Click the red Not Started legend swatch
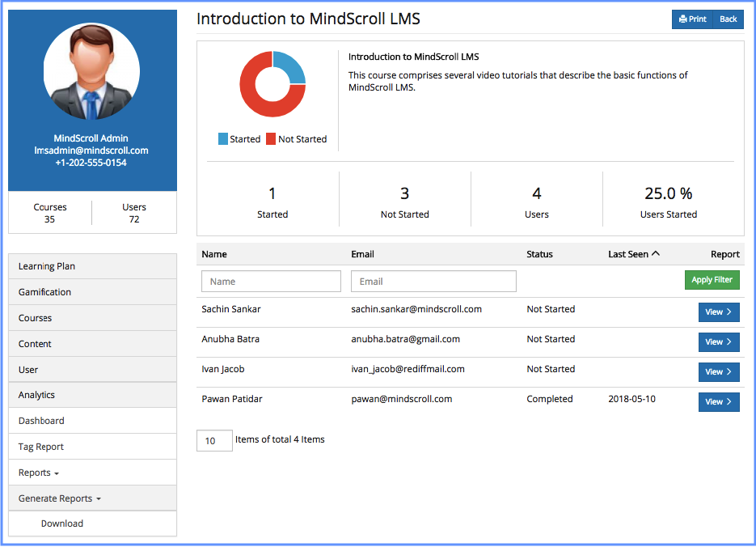The width and height of the screenshot is (756, 547). point(271,139)
